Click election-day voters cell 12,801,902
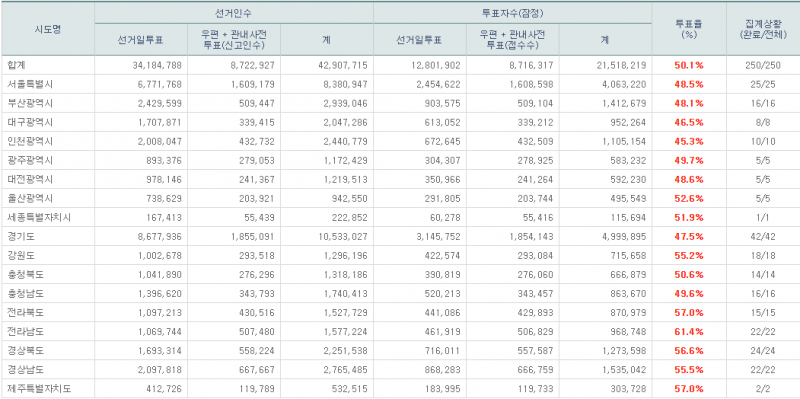Viewport: 800px width, 399px height. pyautogui.click(x=435, y=65)
